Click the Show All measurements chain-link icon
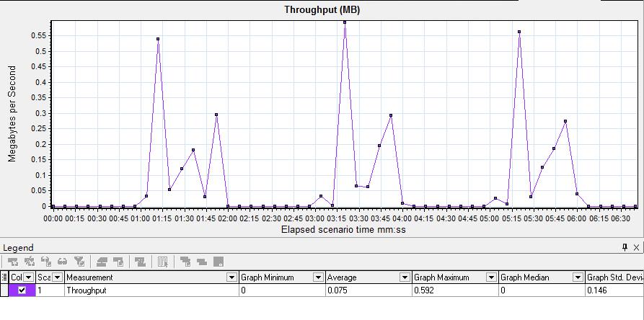 63,262
